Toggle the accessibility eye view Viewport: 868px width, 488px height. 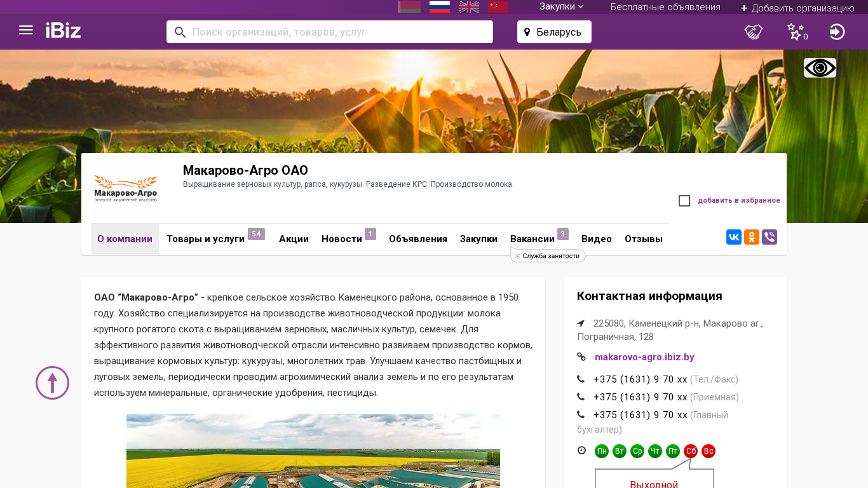pos(820,67)
